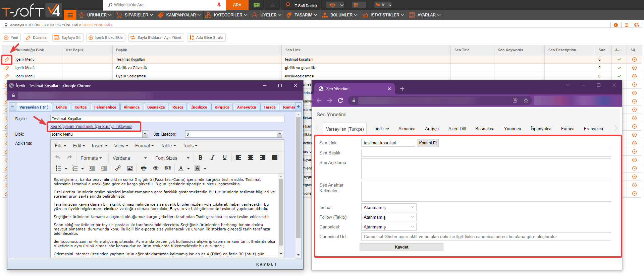Click the Bold button in the editor

[200, 157]
